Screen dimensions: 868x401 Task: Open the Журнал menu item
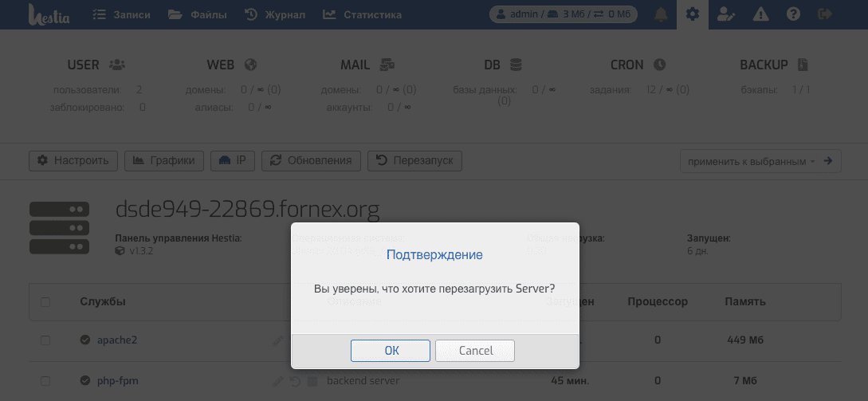(x=275, y=15)
